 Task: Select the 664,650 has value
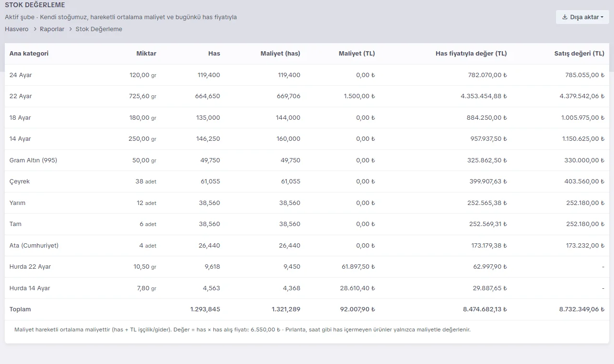click(208, 96)
